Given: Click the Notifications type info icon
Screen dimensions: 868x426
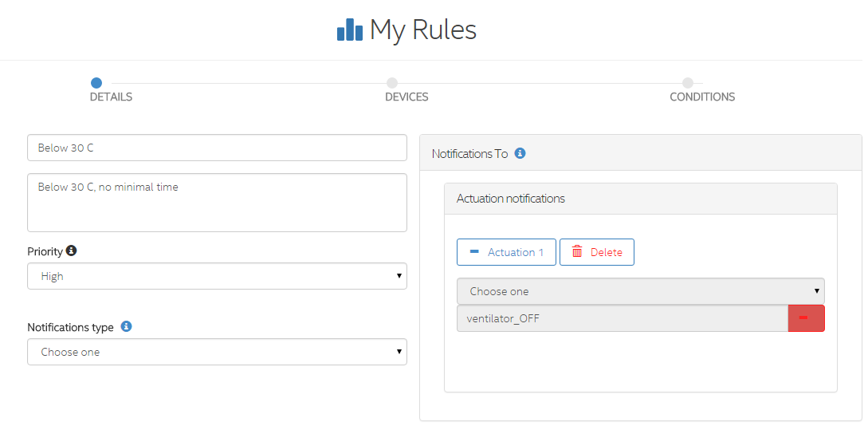Looking at the screenshot, I should coord(126,326).
